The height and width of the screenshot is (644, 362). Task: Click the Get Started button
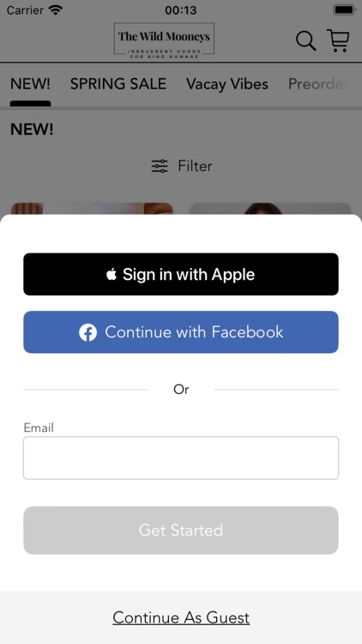[x=181, y=531]
